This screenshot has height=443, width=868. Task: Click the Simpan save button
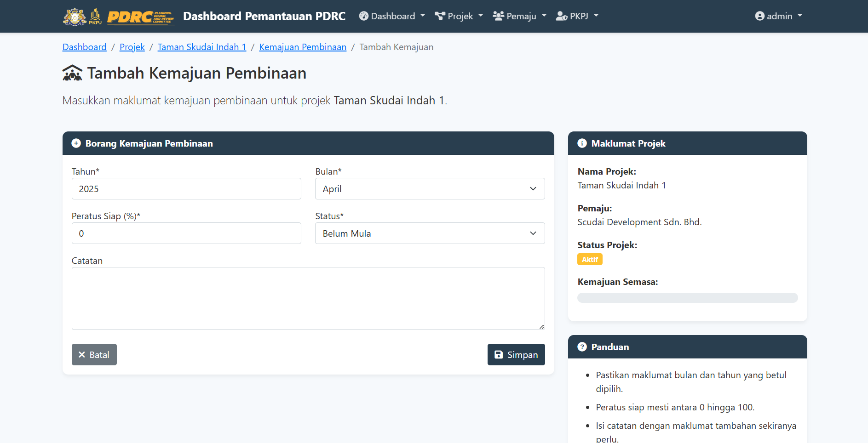516,354
